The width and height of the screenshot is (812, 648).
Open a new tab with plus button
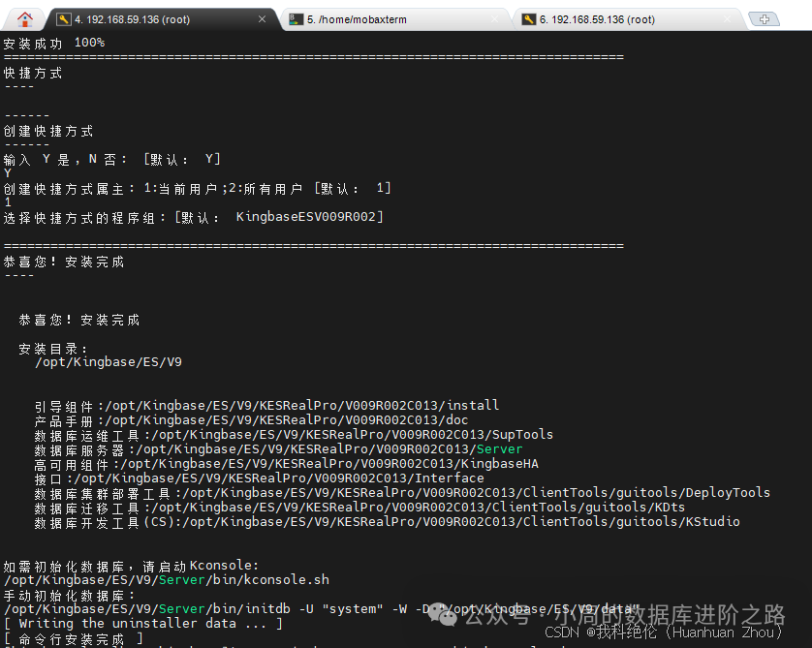tap(764, 19)
